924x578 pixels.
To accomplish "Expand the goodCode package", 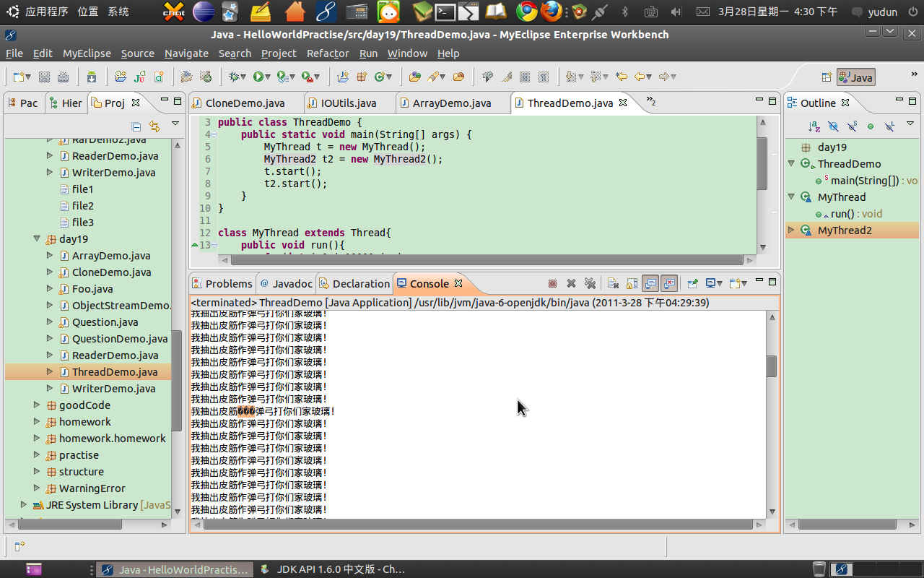I will 37,405.
